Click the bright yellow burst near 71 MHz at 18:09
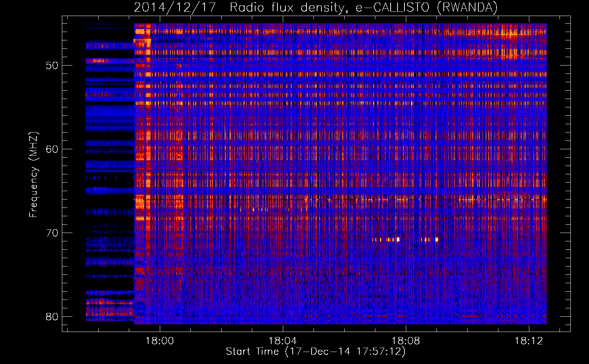Screen dimensions: 589x364 click(x=436, y=240)
